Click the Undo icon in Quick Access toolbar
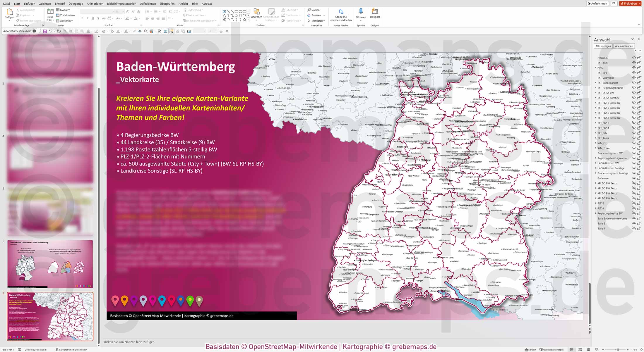 point(51,31)
